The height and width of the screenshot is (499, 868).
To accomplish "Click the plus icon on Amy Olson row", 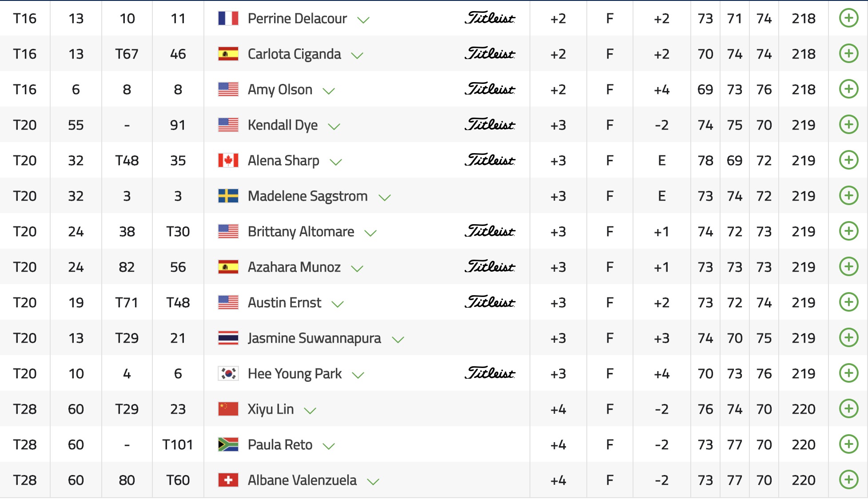I will tap(848, 89).
